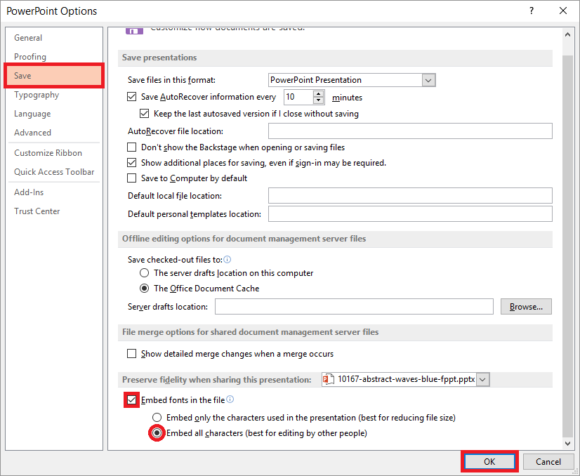Choose Embed all characters option
The image size is (580, 476).
[x=157, y=433]
